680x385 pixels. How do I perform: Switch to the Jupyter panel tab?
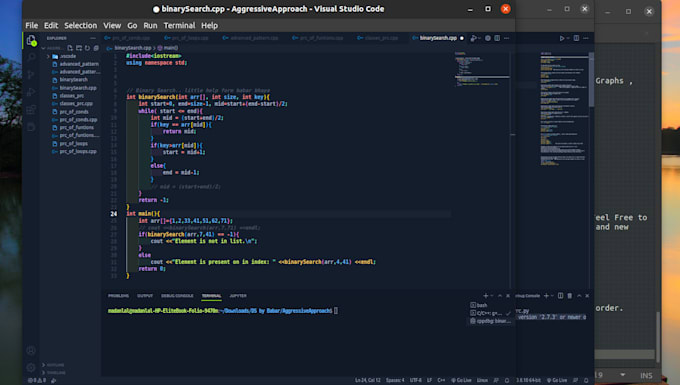pos(238,296)
